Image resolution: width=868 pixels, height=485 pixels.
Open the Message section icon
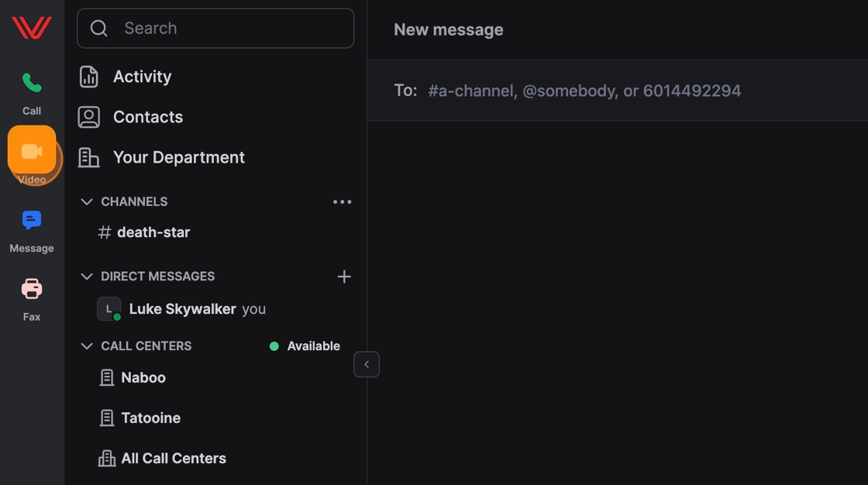click(32, 221)
